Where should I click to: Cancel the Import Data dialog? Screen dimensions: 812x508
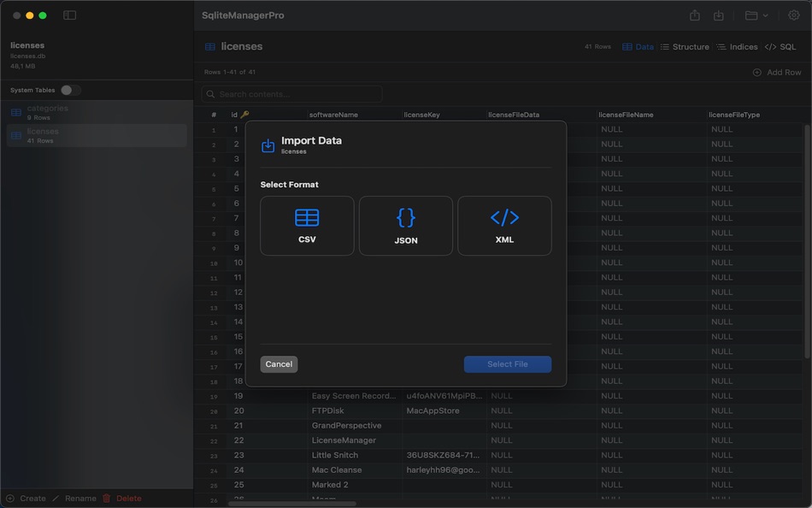tap(279, 363)
